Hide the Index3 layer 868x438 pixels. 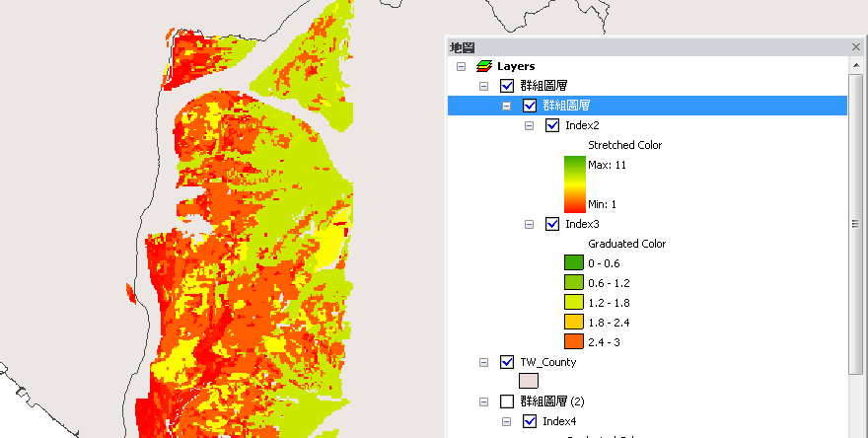coord(552,224)
